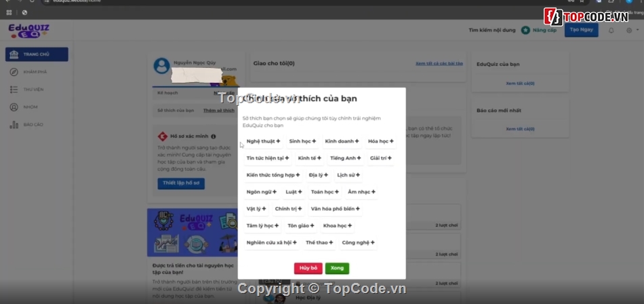
Task: Click the globe bookmark icon
Action: click(24, 12)
